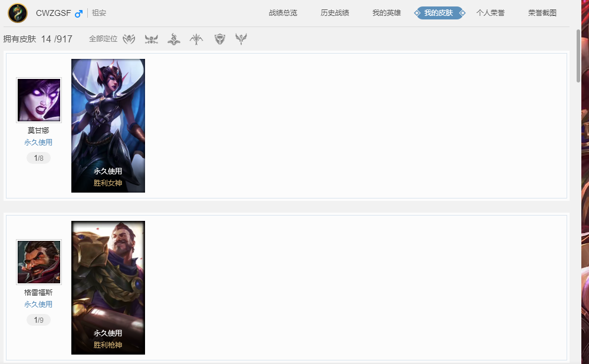Filter skins by tank shield icon
589x364 pixels.
coord(219,39)
